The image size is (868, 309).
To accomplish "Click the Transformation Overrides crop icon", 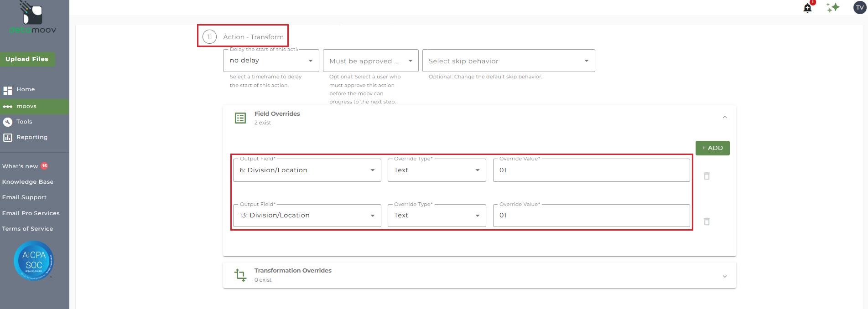I will coord(240,275).
